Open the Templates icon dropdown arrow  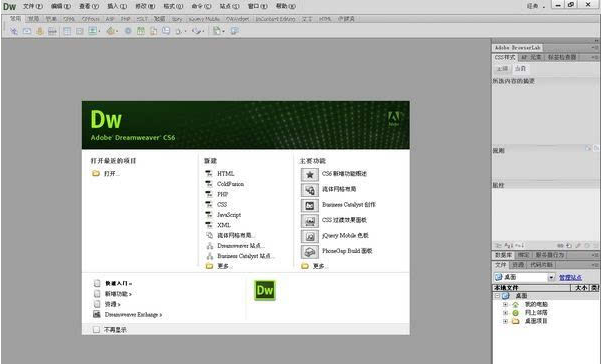pos(223,31)
